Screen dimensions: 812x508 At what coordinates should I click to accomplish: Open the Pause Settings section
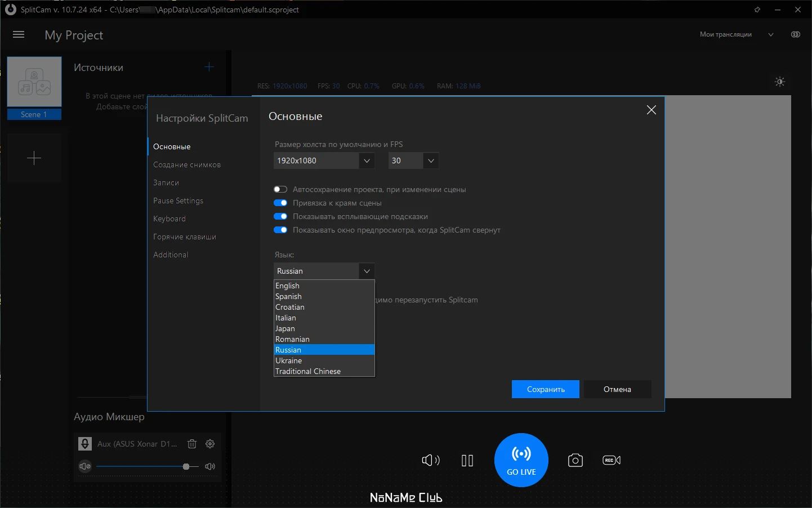(x=178, y=200)
